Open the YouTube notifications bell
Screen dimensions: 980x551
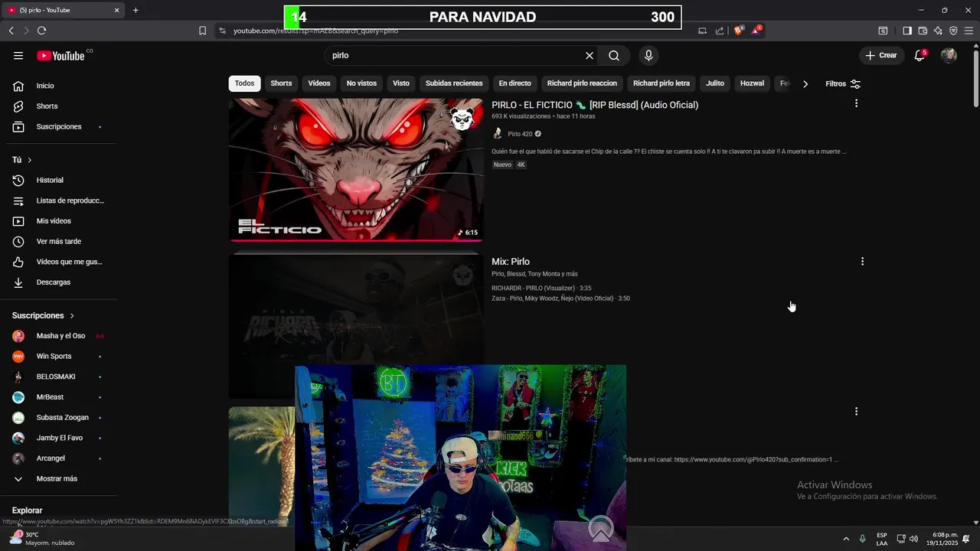920,56
